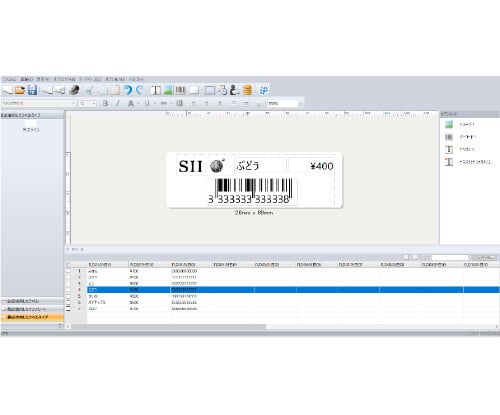This screenshot has width=500, height=415.
Task: Tick the checkbox for data row 2
Action: click(x=68, y=277)
